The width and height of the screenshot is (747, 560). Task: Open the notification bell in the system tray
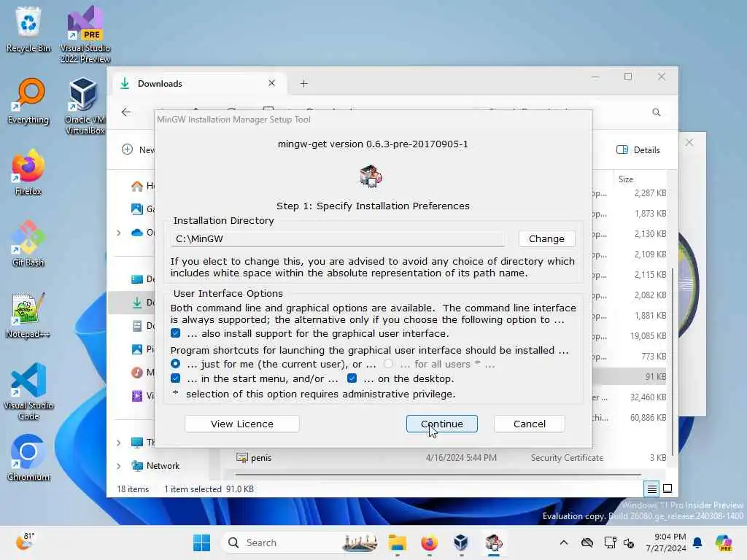point(697,542)
